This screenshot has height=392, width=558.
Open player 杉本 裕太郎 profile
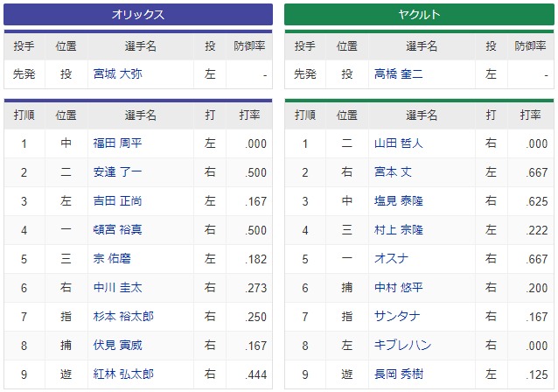pyautogui.click(x=123, y=317)
